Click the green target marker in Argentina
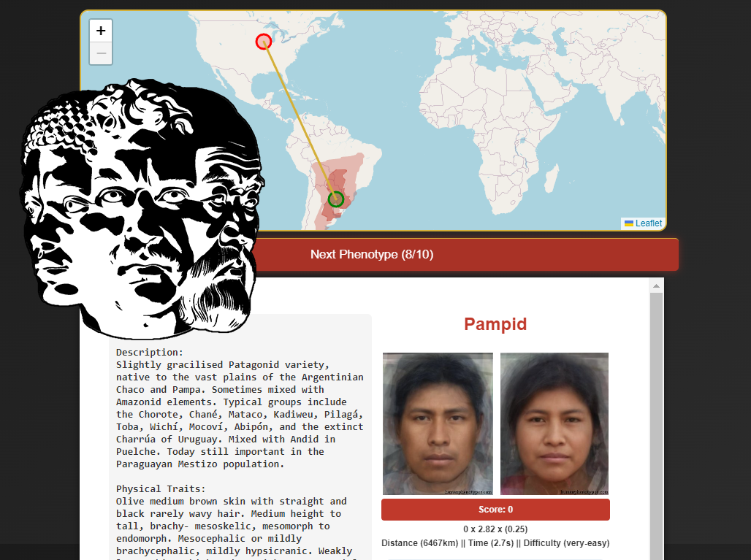Viewport: 751px width, 560px height. (336, 199)
